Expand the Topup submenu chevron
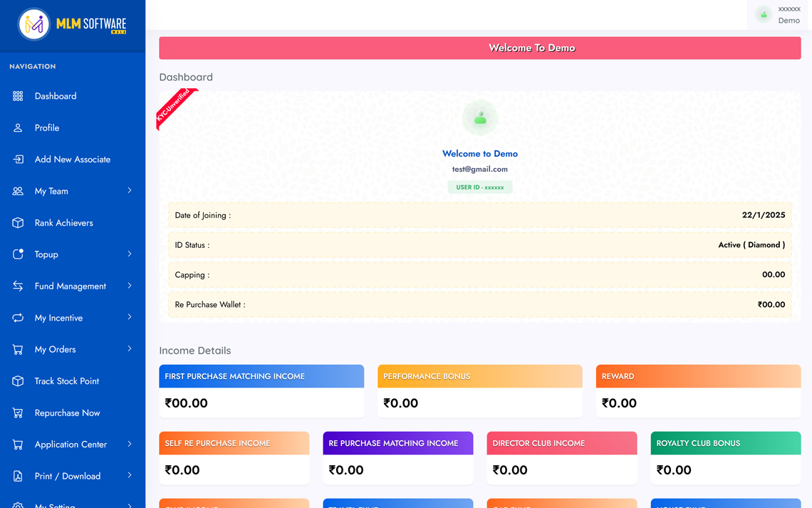 point(130,254)
